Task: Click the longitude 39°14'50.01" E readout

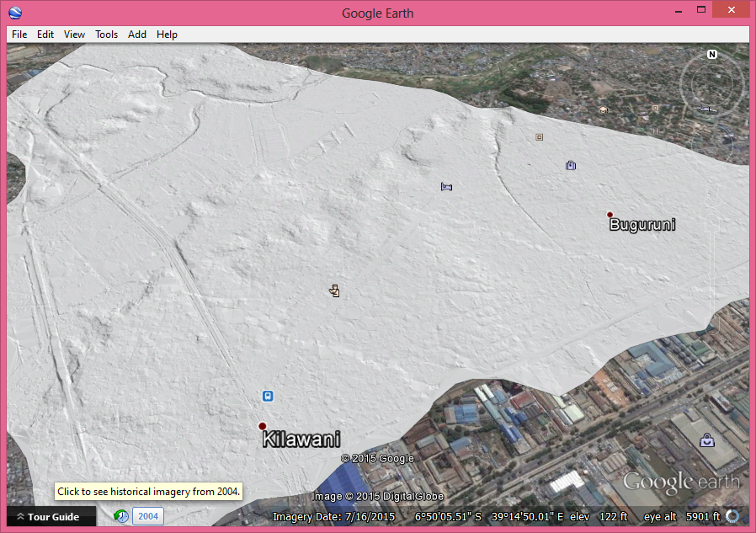Action: 528,517
